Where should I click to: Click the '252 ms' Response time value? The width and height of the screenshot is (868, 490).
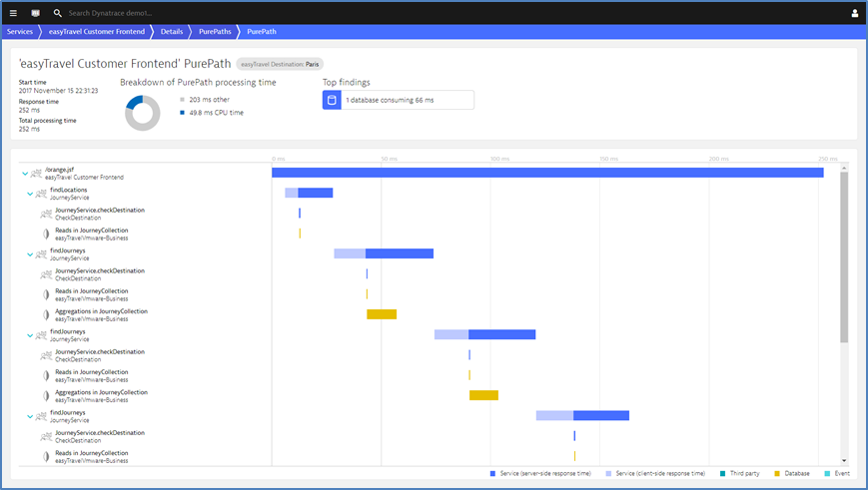click(x=29, y=110)
